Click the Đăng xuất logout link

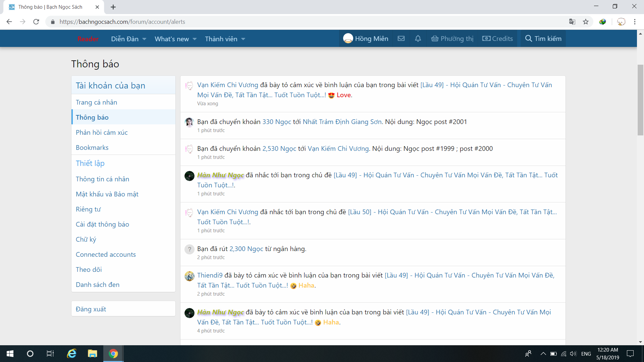coord(91,309)
